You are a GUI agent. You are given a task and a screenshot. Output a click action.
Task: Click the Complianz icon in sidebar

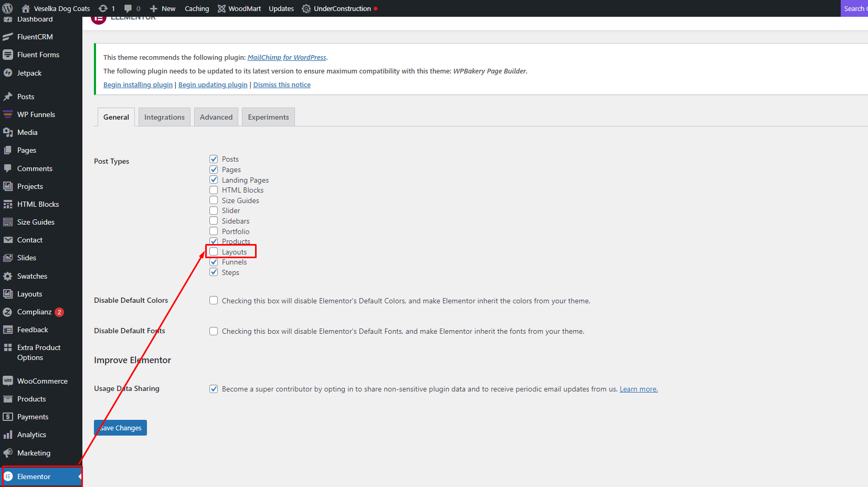click(8, 312)
